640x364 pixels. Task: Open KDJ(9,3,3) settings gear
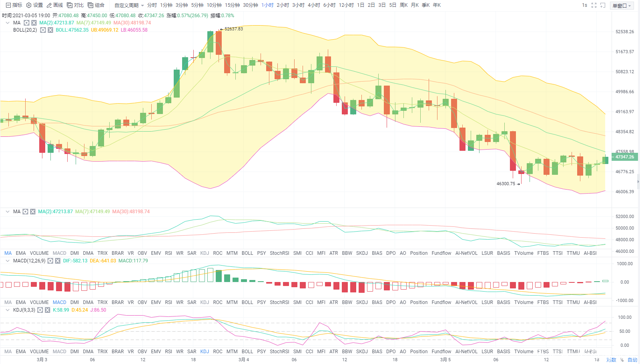(40, 310)
